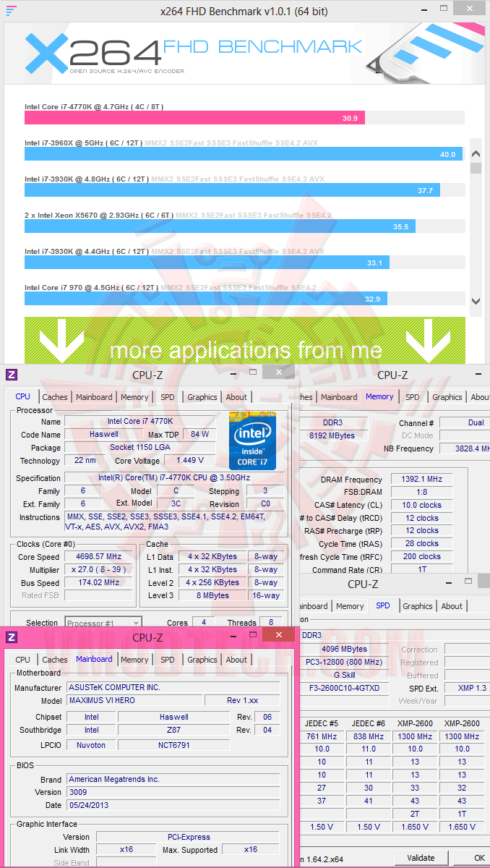
Task: Open Caches tab in the pink Mainboard window
Action: (x=55, y=660)
